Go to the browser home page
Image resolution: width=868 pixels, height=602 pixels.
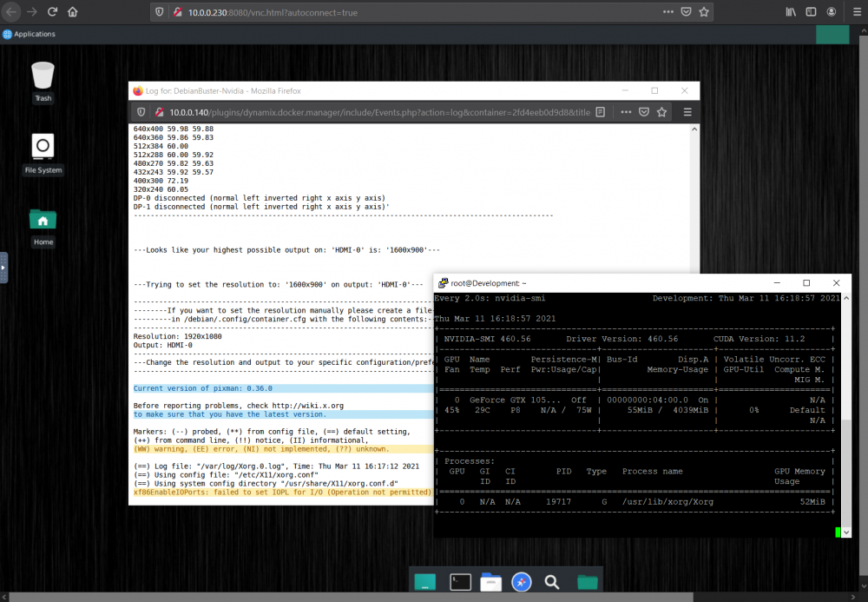tap(73, 11)
